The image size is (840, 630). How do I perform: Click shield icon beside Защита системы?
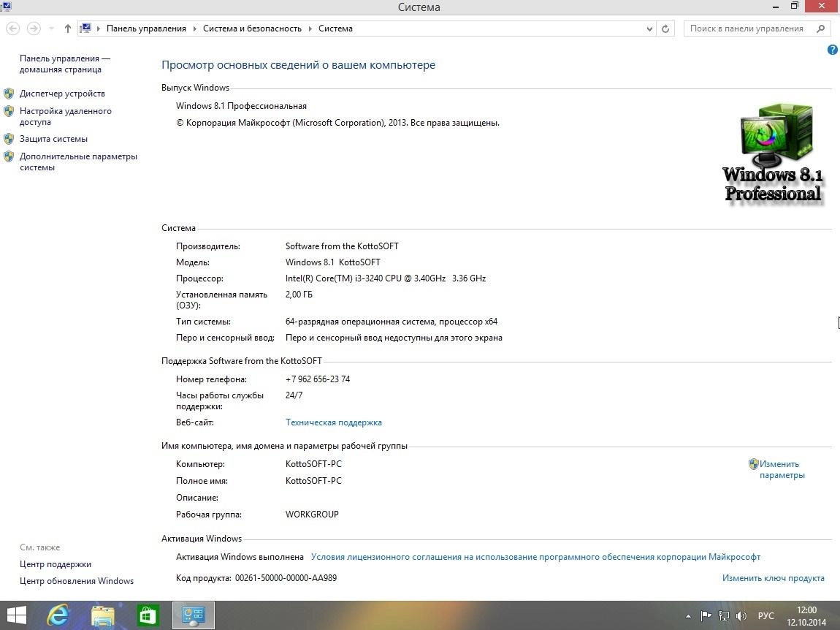click(9, 139)
